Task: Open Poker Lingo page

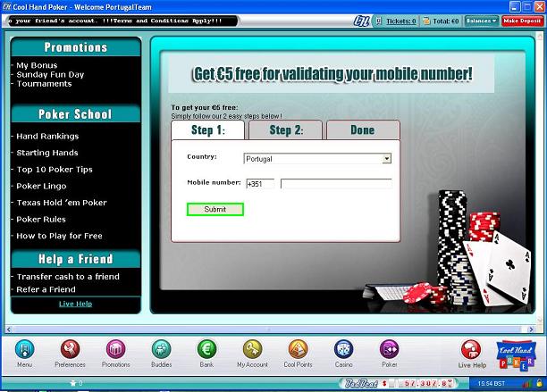Action: point(41,186)
